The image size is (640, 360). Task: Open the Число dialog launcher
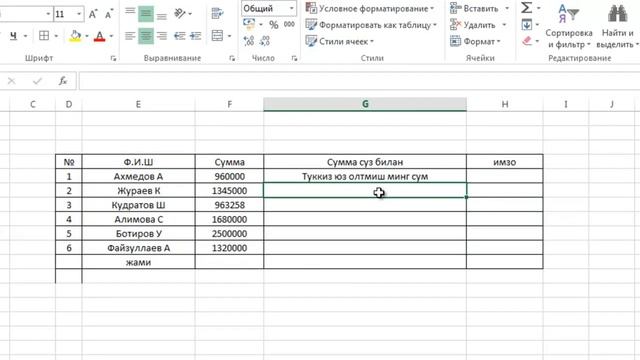(x=294, y=59)
